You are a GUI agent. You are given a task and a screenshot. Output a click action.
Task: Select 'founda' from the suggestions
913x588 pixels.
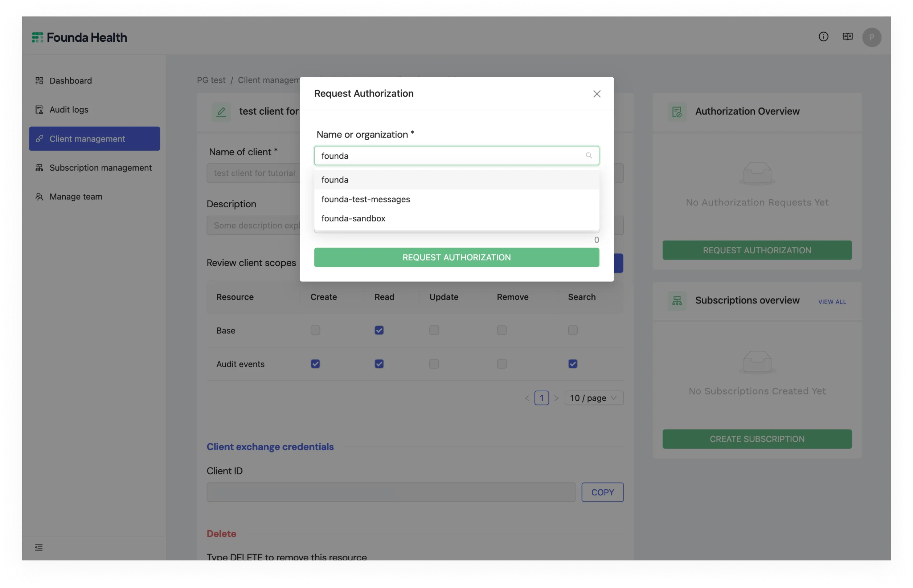click(x=456, y=179)
